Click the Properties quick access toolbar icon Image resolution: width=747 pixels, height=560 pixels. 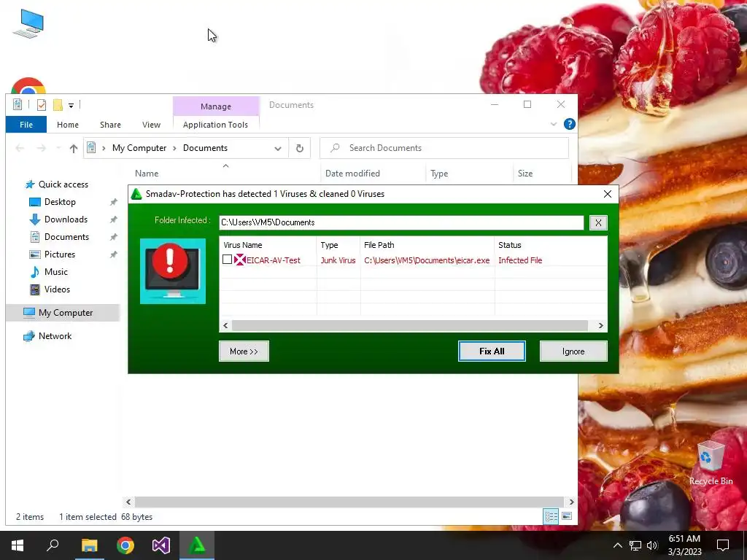pos(42,105)
